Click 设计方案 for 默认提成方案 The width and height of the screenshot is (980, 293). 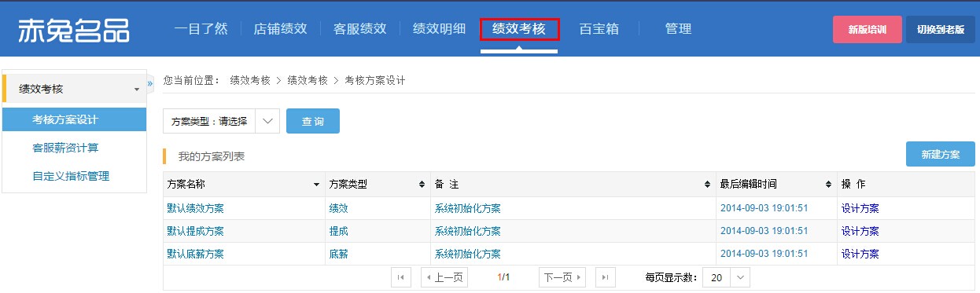(860, 231)
